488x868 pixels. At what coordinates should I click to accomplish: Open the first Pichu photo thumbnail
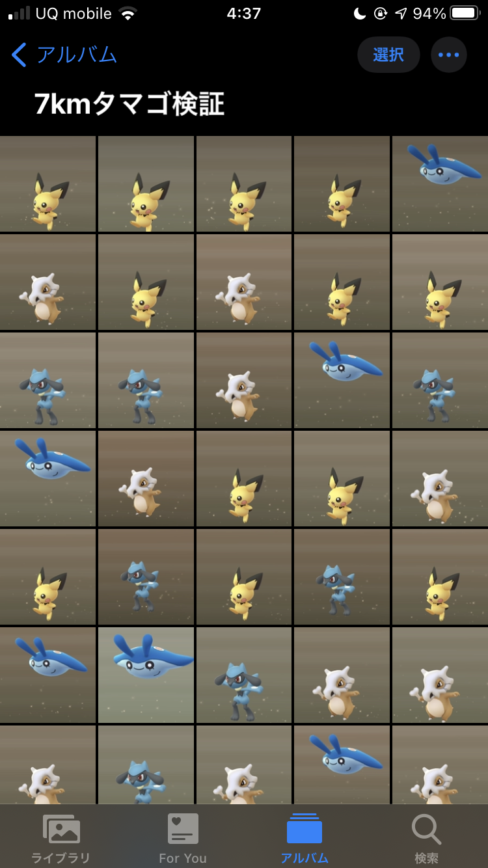48,184
